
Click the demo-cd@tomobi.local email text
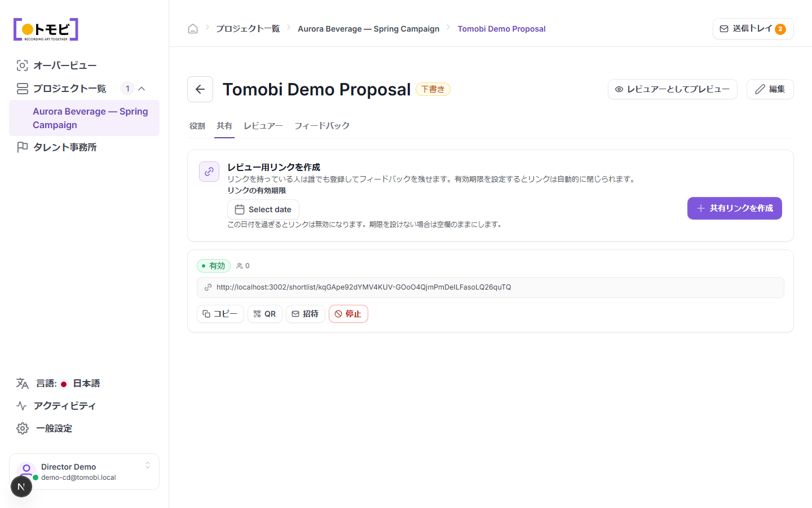(x=78, y=478)
